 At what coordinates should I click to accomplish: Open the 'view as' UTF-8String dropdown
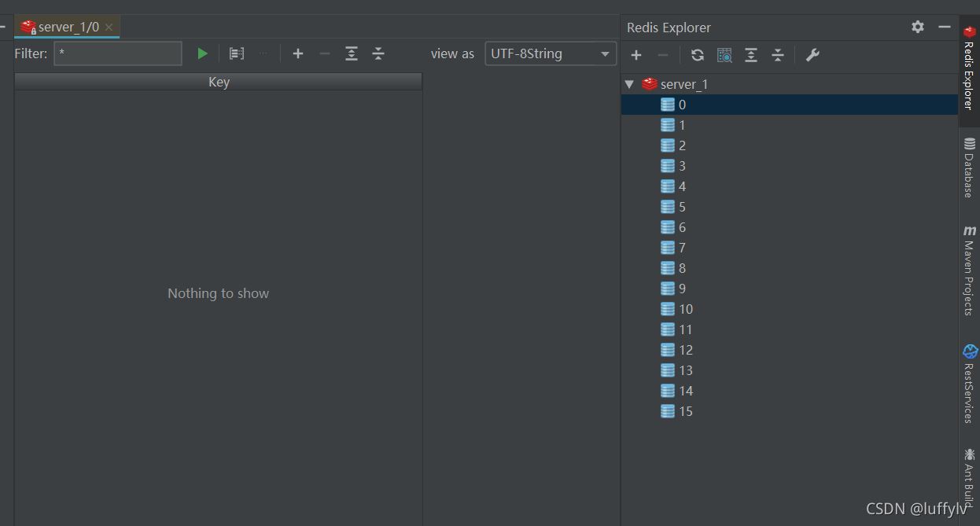coord(551,53)
